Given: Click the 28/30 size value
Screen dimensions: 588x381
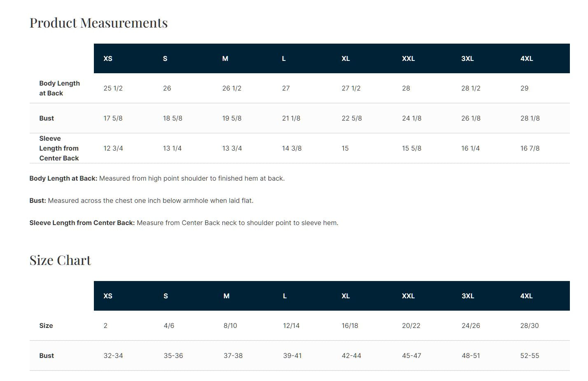Looking at the screenshot, I should click(x=530, y=325).
